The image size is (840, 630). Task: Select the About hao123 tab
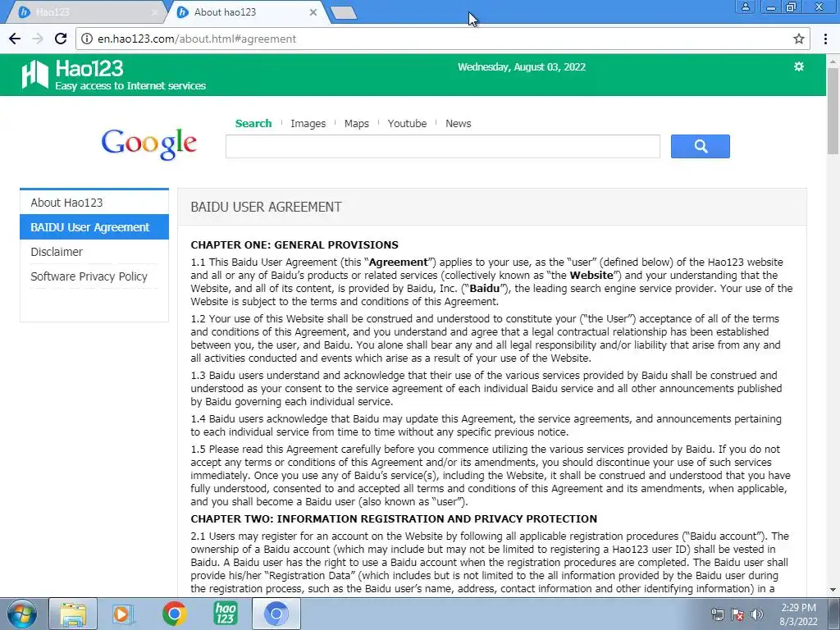pos(246,12)
